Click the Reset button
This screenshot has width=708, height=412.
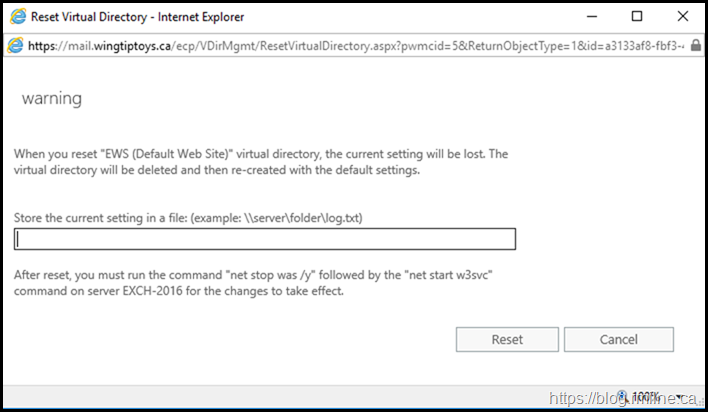pyautogui.click(x=507, y=340)
